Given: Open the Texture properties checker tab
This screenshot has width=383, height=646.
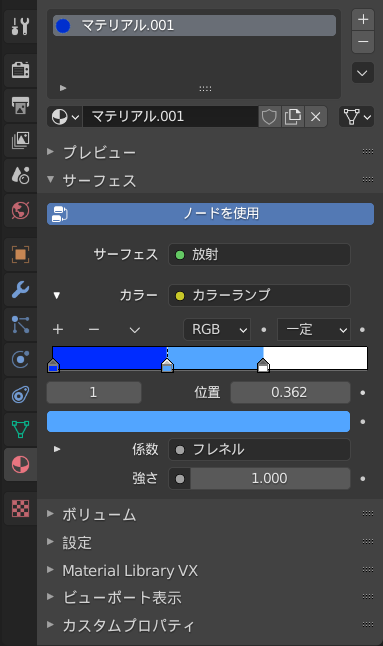Looking at the screenshot, I should (20, 509).
